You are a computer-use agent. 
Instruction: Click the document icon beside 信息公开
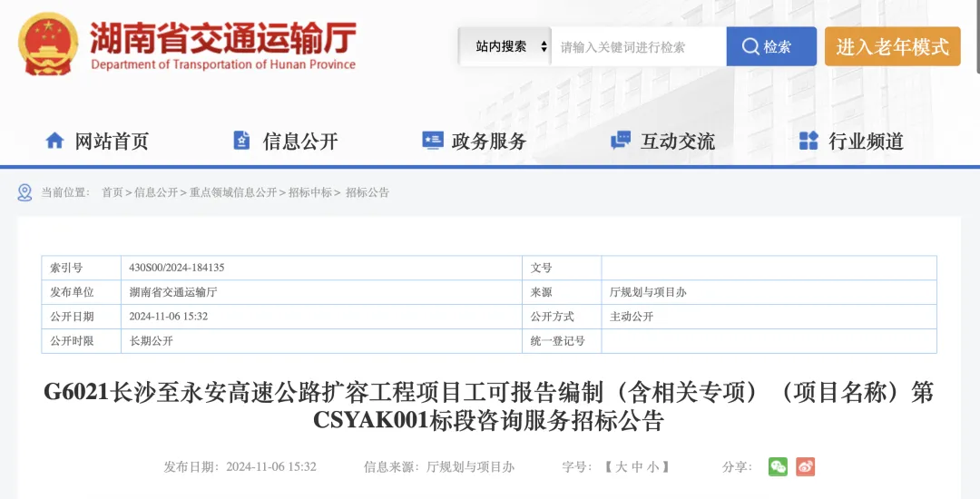point(241,141)
